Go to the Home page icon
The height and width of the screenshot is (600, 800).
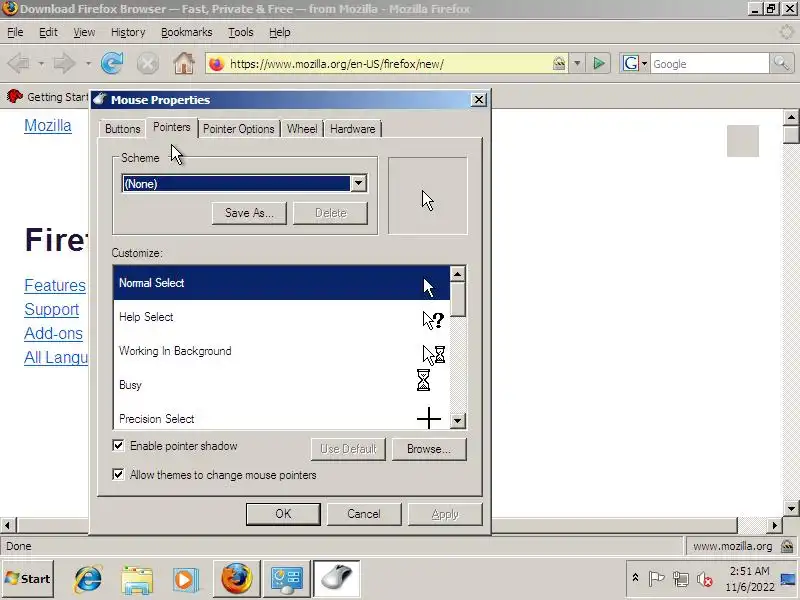coord(184,64)
